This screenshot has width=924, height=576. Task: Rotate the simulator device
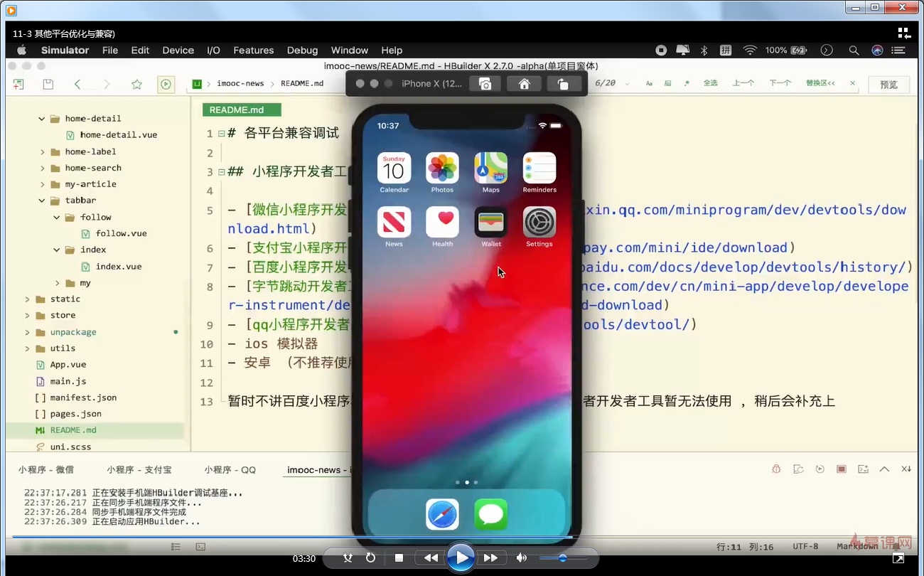pyautogui.click(x=563, y=84)
